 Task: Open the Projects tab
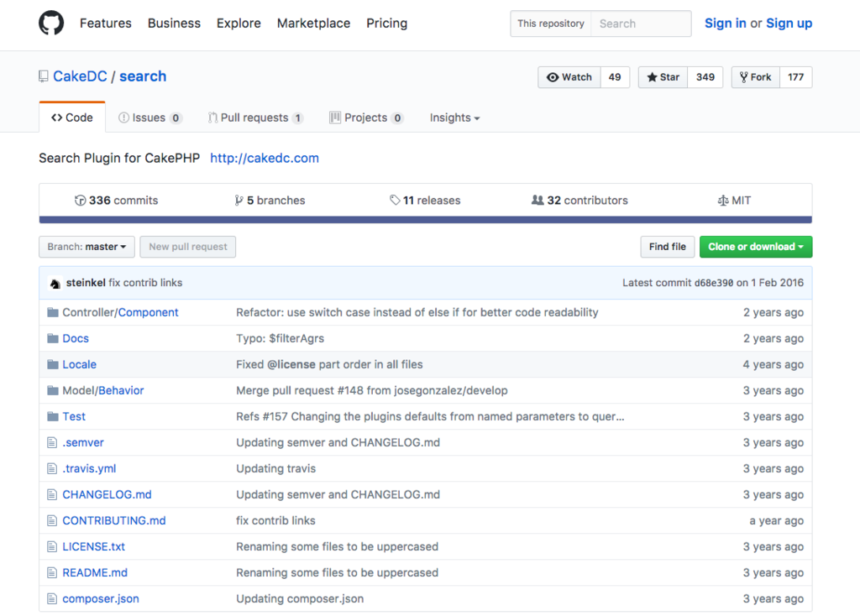[366, 117]
